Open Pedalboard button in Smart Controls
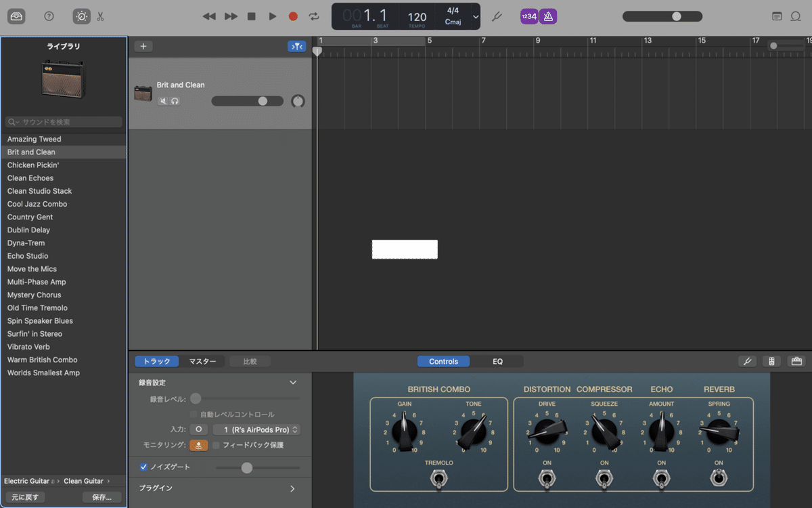The width and height of the screenshot is (812, 508). [x=796, y=362]
